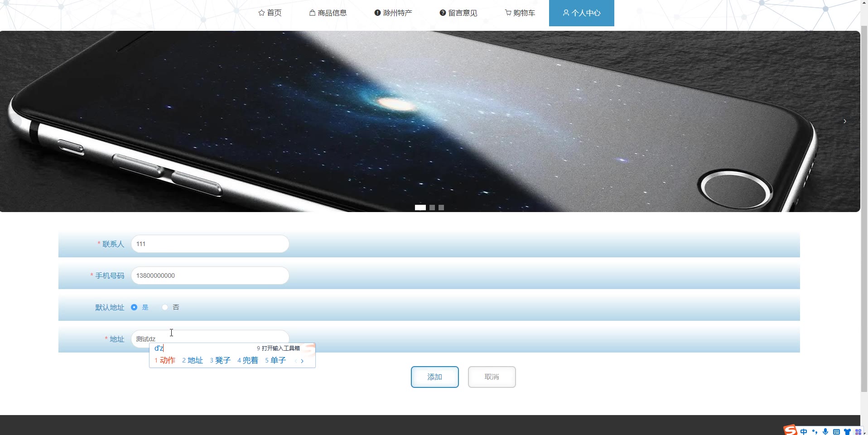
Task: Show the next page of IME candidates
Action: [x=302, y=361]
